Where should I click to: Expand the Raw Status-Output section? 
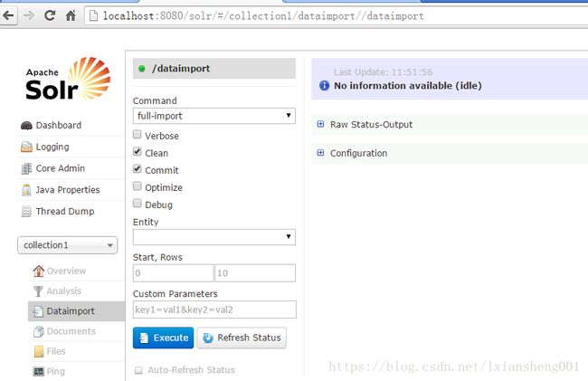pyautogui.click(x=320, y=124)
